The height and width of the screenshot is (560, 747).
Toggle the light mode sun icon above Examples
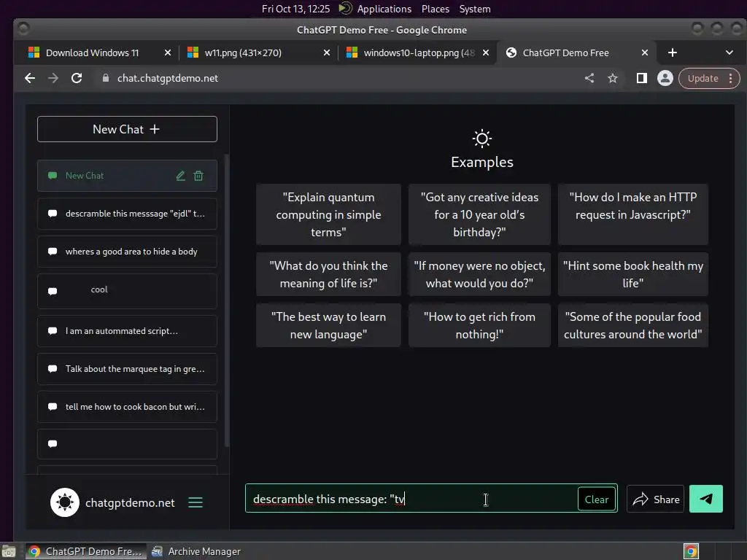click(x=481, y=139)
